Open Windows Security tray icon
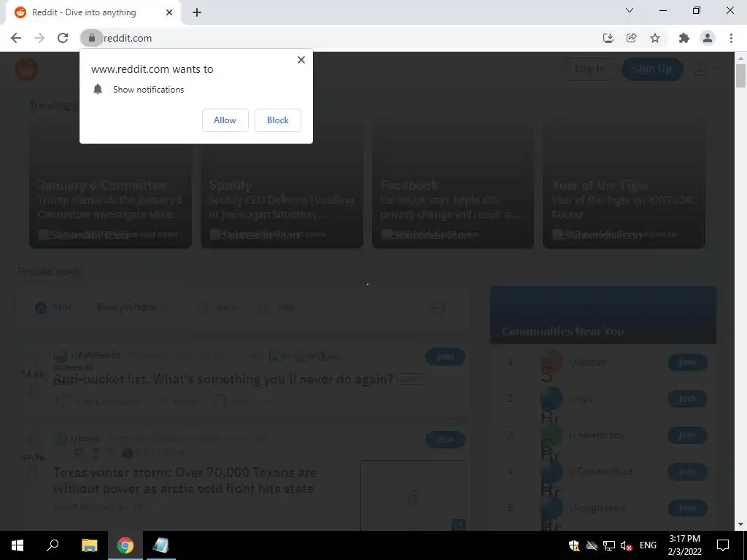This screenshot has width=747, height=560. point(574,545)
